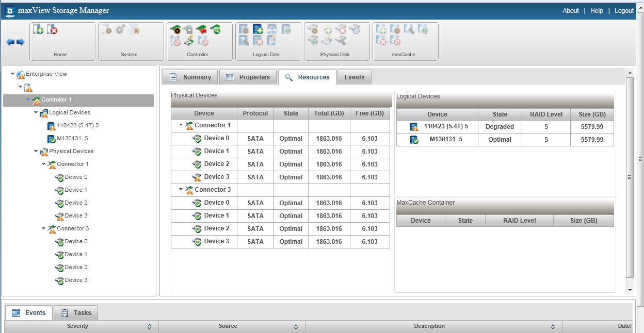The width and height of the screenshot is (644, 333).
Task: Click the resources panel scroll-up arrow
Action: [x=630, y=73]
